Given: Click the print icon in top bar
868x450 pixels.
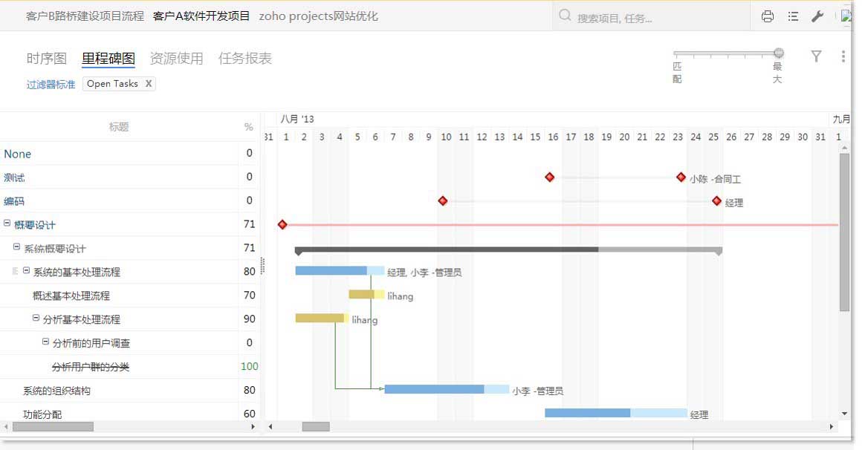Looking at the screenshot, I should point(767,16).
